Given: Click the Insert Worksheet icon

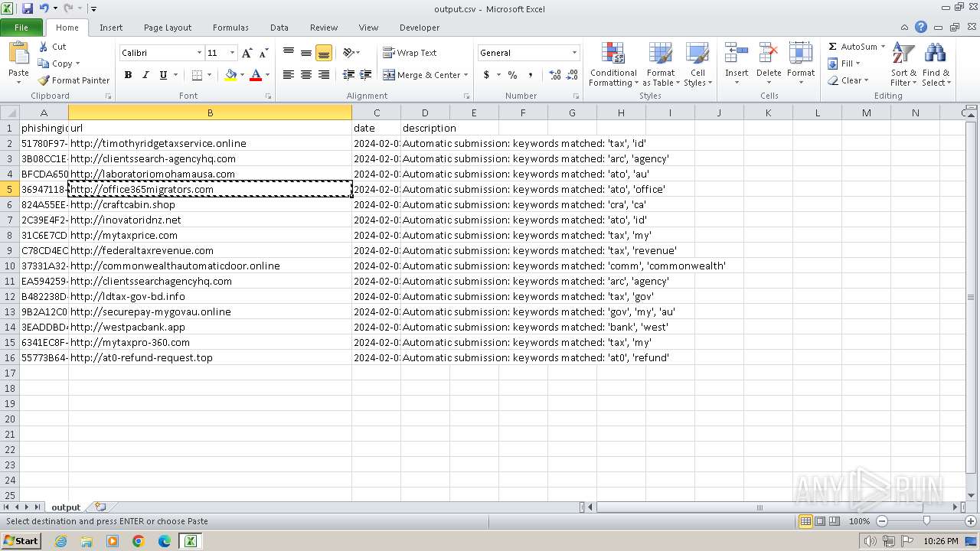Looking at the screenshot, I should (x=100, y=507).
